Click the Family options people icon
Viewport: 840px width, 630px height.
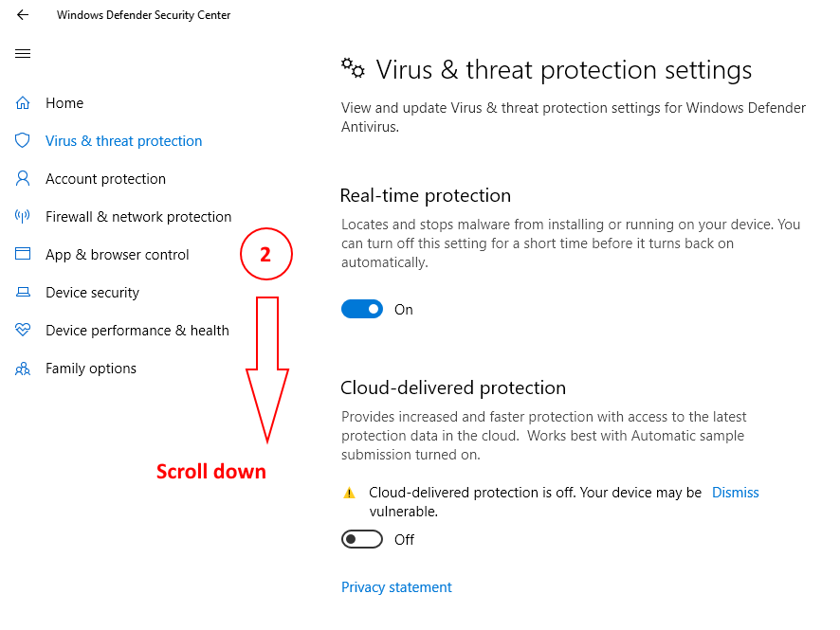click(x=23, y=369)
